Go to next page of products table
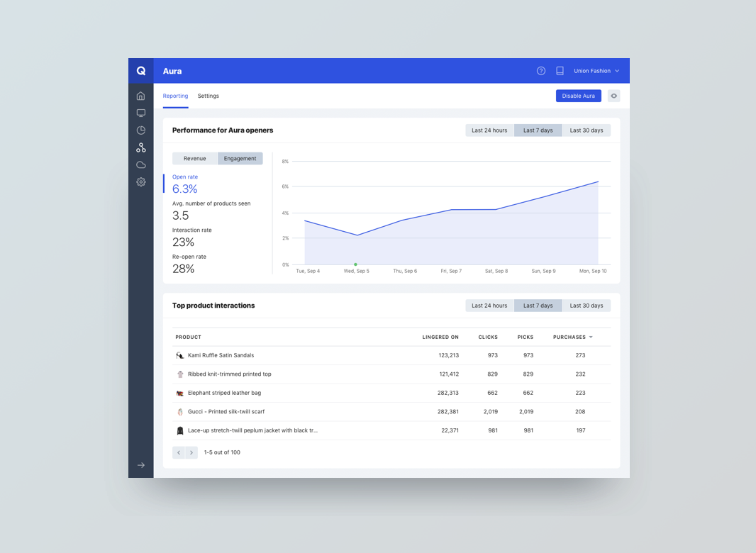 click(191, 452)
